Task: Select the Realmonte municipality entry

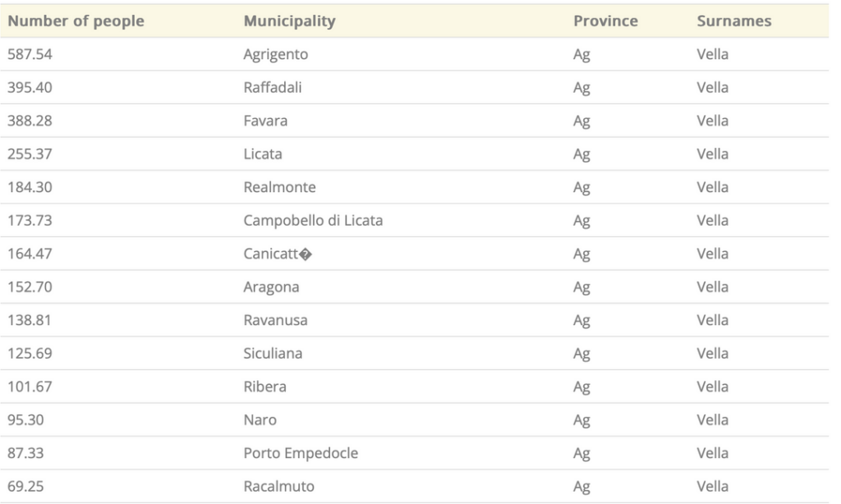Action: tap(279, 187)
